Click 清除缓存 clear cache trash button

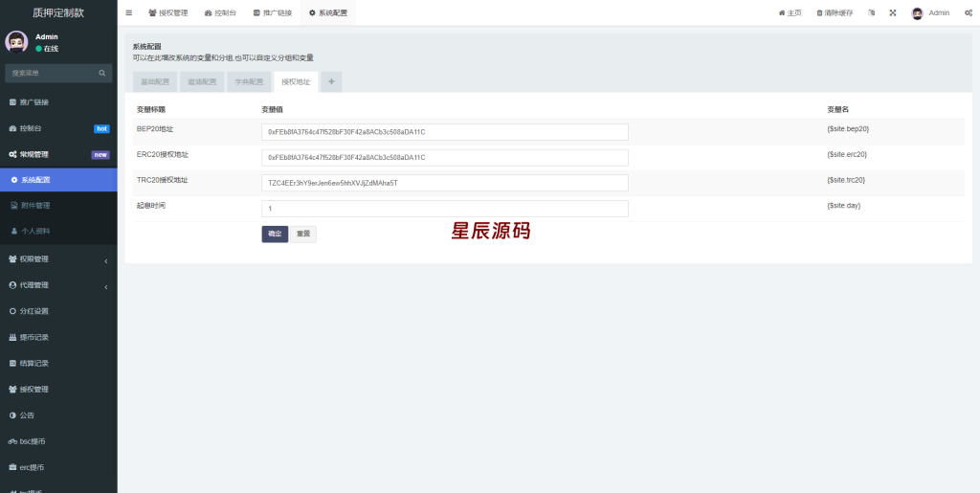[835, 12]
